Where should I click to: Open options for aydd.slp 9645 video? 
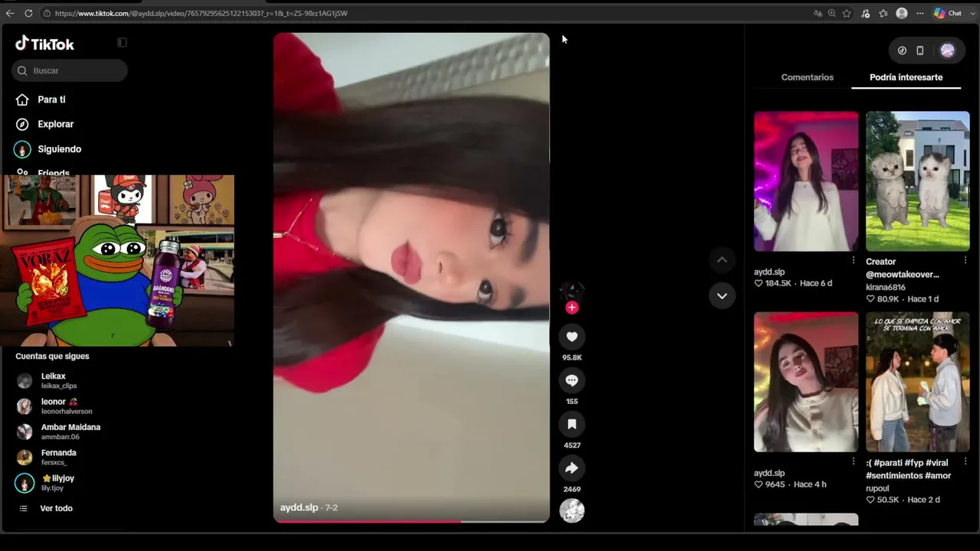854,461
